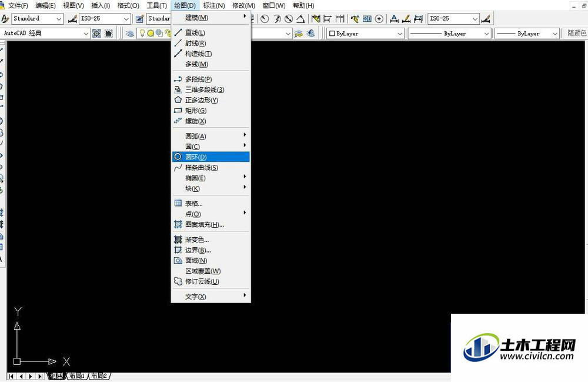Image resolution: width=588 pixels, height=382 pixels.
Task: Open the AutoCAD 经典 workspace dropdown
Action: (x=45, y=34)
